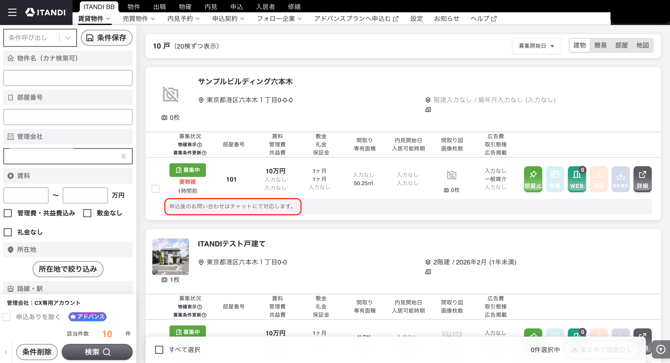Click the collapse sidebar arrow at bottom left
This screenshot has width=670, height=363.
pos(6,352)
